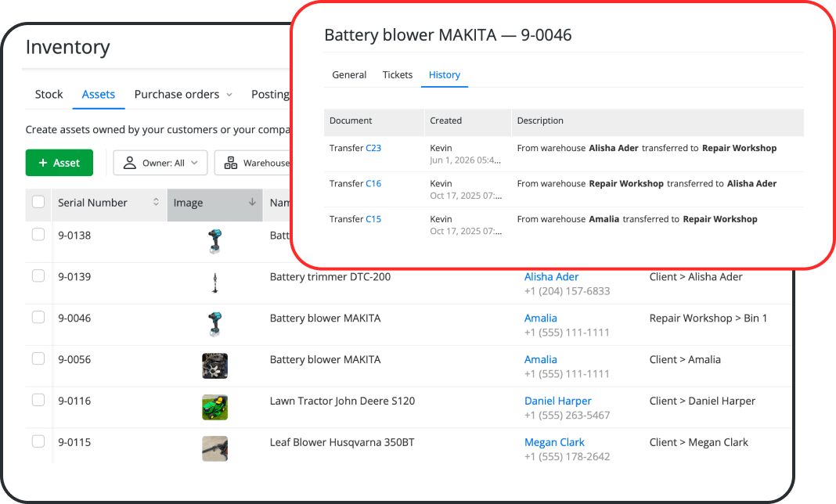The image size is (836, 504).
Task: Click the green Asset button
Action: click(59, 163)
